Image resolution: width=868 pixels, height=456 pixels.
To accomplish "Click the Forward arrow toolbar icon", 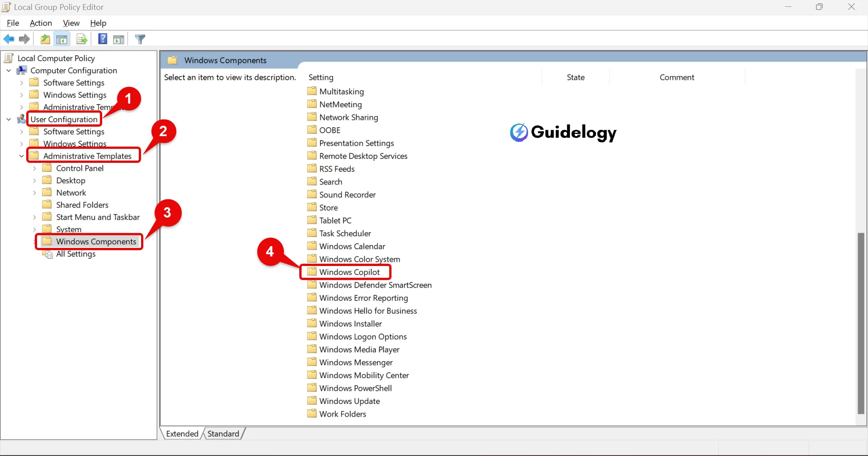I will (24, 39).
